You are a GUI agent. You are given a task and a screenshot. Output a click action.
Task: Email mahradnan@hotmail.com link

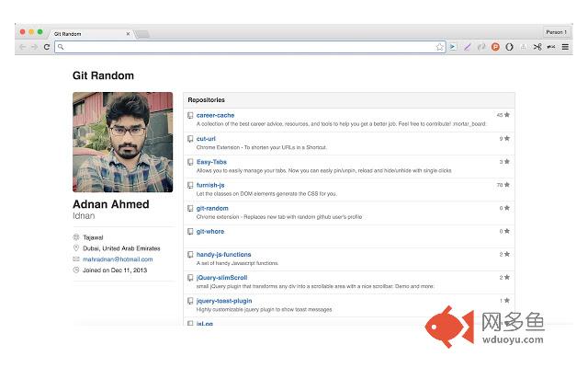(x=118, y=259)
